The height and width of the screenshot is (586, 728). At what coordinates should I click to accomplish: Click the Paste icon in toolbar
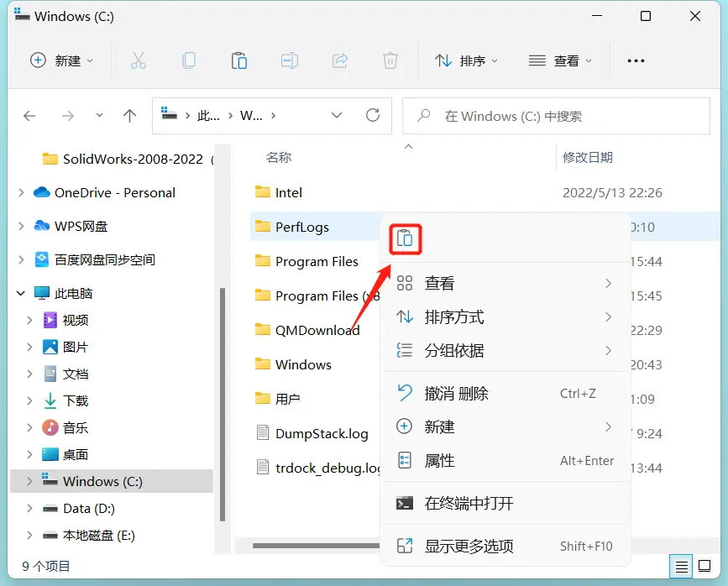pyautogui.click(x=239, y=60)
